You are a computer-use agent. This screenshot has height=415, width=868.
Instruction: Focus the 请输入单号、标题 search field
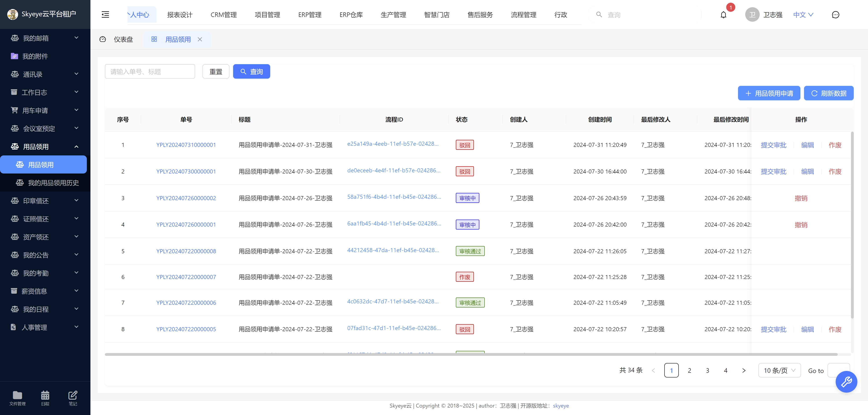[x=150, y=71]
